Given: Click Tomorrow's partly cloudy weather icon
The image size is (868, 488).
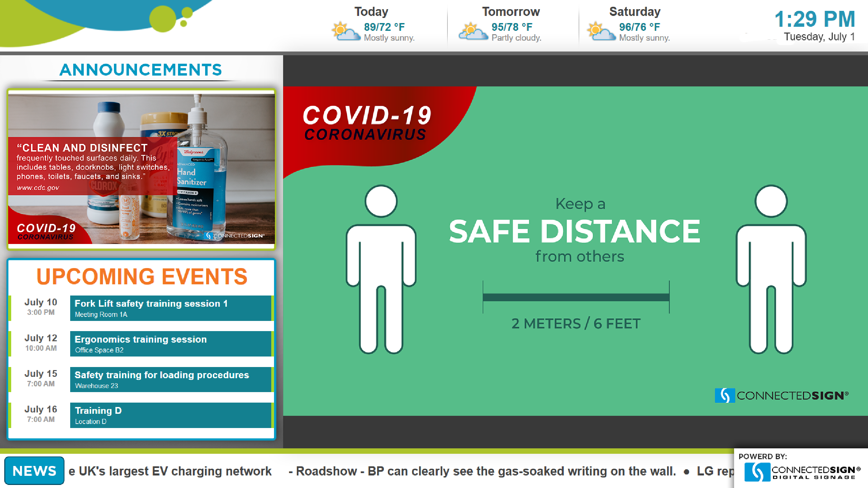Looking at the screenshot, I should [x=473, y=32].
